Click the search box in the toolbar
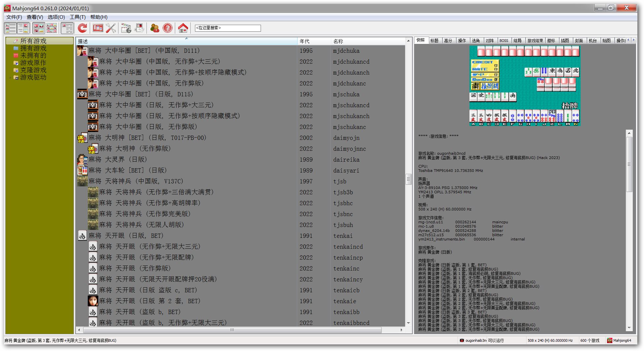Screen dimensions: 644x351 coord(228,28)
